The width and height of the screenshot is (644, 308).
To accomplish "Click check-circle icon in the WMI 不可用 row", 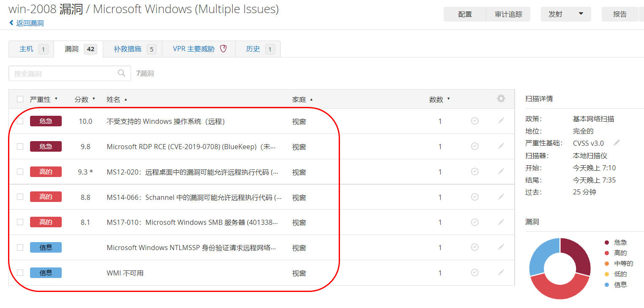I will pyautogui.click(x=475, y=273).
